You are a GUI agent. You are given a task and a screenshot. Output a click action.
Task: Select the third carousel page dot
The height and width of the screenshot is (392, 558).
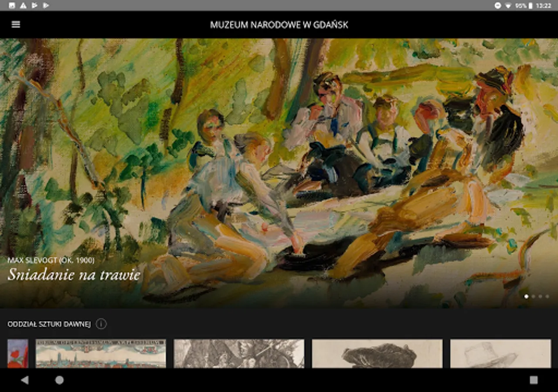[x=540, y=296]
